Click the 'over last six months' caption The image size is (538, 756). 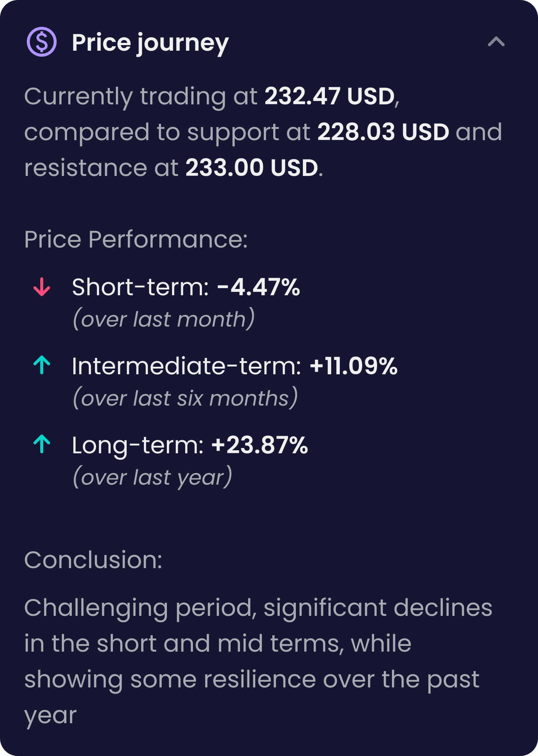(185, 398)
